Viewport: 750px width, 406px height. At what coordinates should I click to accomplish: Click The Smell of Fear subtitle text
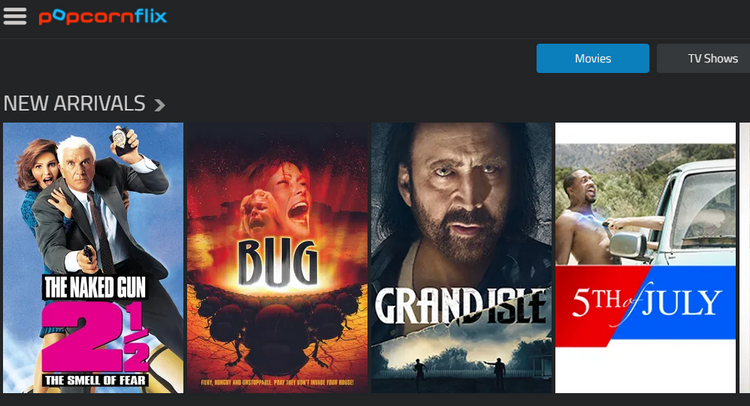(95, 381)
